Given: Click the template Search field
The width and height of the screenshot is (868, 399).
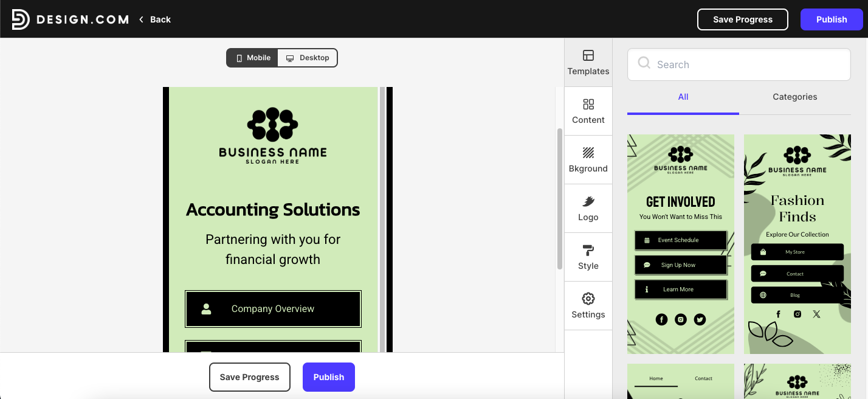Looking at the screenshot, I should tap(739, 64).
